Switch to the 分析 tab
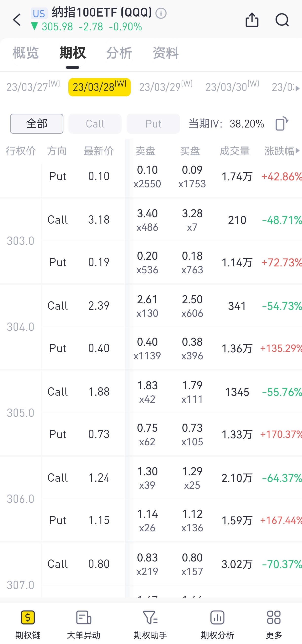This screenshot has width=302, height=644. pyautogui.click(x=119, y=53)
